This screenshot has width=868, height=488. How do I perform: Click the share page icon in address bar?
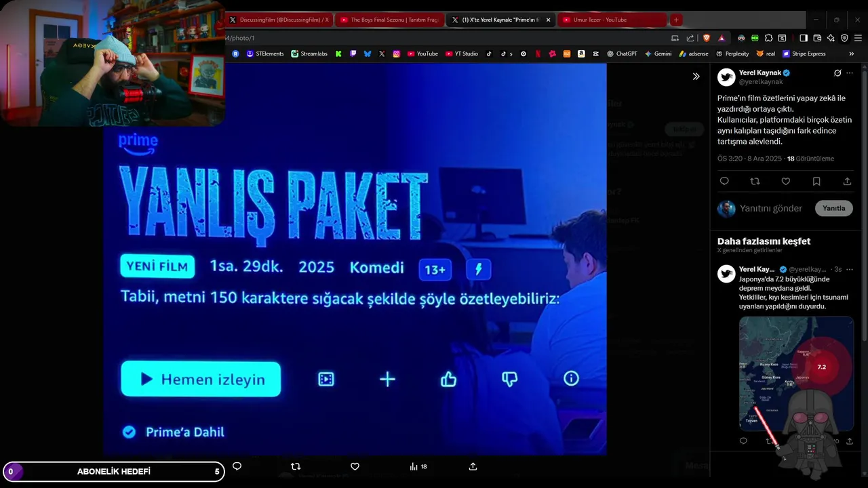point(690,38)
